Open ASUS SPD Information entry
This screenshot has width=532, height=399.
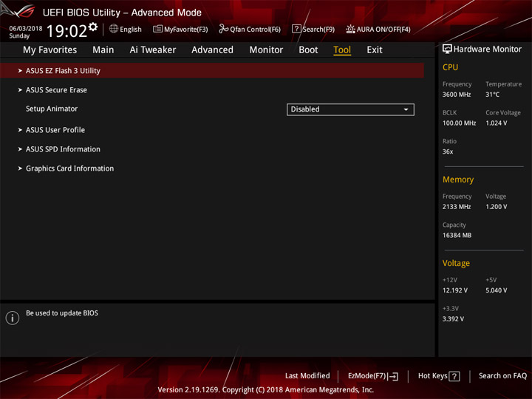(x=63, y=149)
